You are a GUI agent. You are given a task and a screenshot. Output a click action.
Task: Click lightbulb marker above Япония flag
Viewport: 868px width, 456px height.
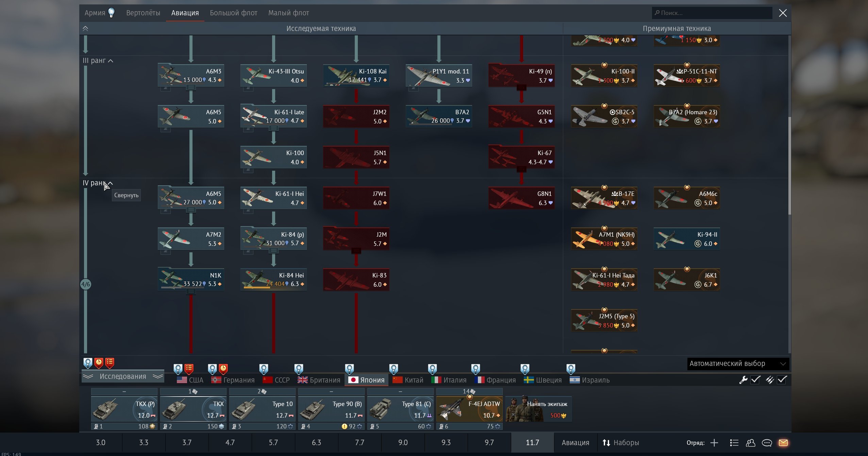point(349,369)
